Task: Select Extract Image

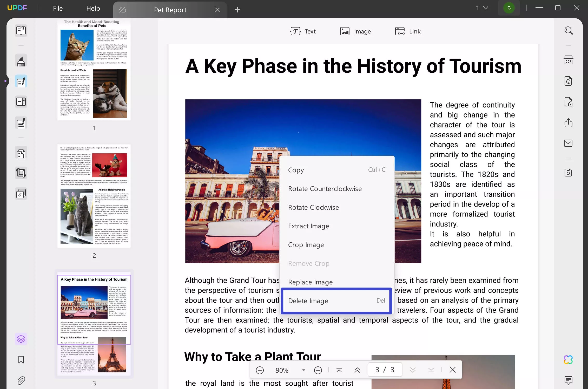Action: pyautogui.click(x=337, y=226)
